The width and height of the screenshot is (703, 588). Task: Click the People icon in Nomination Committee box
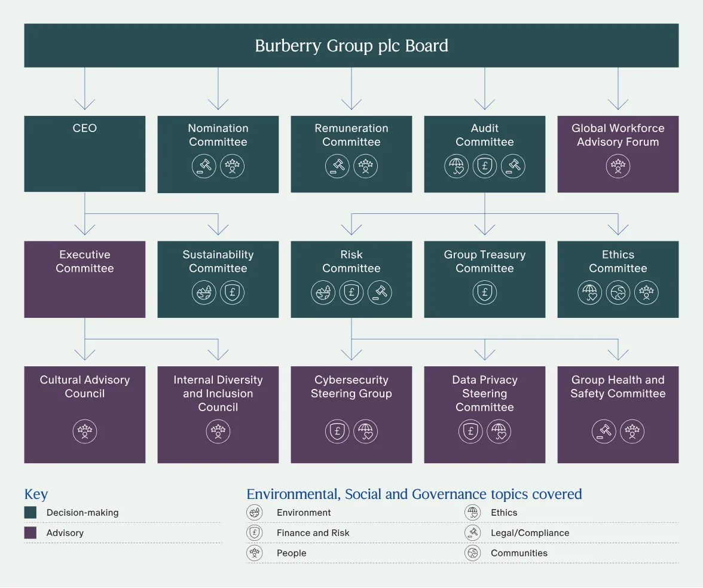[232, 166]
